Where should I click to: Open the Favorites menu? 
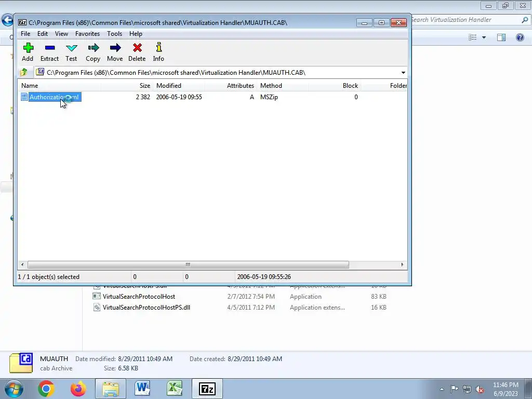click(87, 34)
